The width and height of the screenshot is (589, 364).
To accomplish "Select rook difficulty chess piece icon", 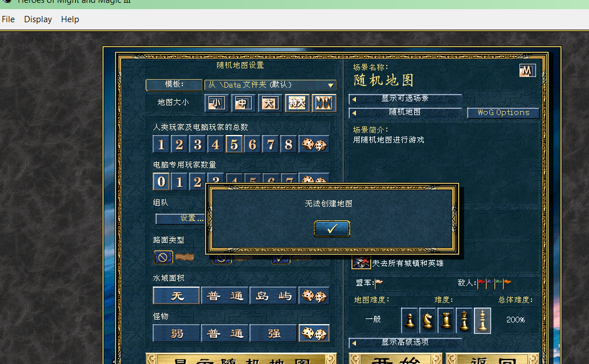I will (x=446, y=320).
